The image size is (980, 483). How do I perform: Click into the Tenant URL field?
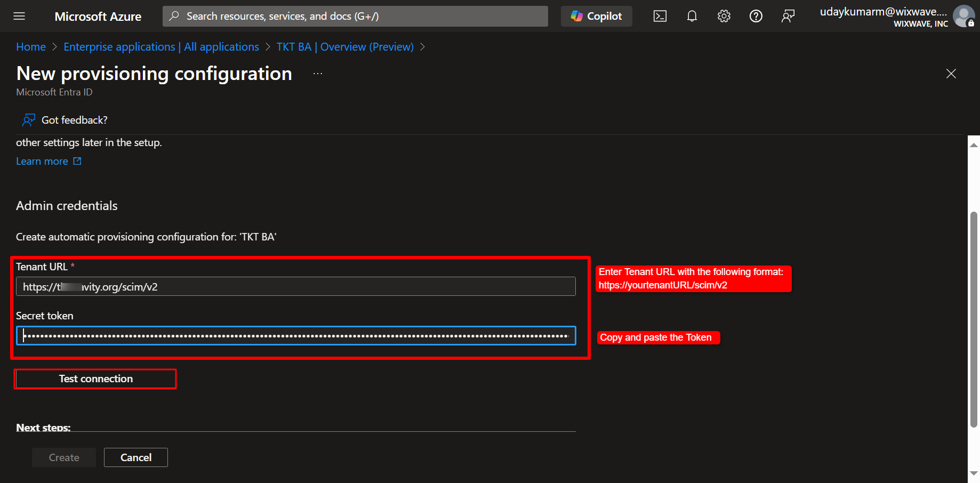point(296,286)
